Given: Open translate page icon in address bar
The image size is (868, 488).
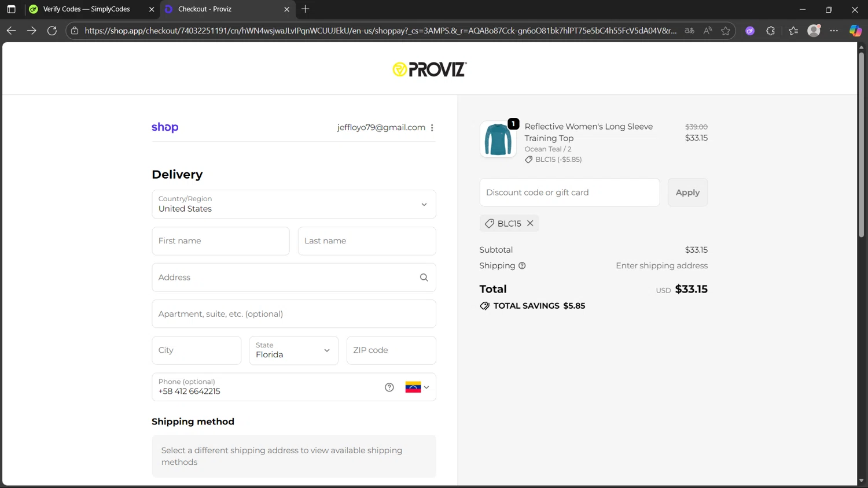Looking at the screenshot, I should 689,31.
